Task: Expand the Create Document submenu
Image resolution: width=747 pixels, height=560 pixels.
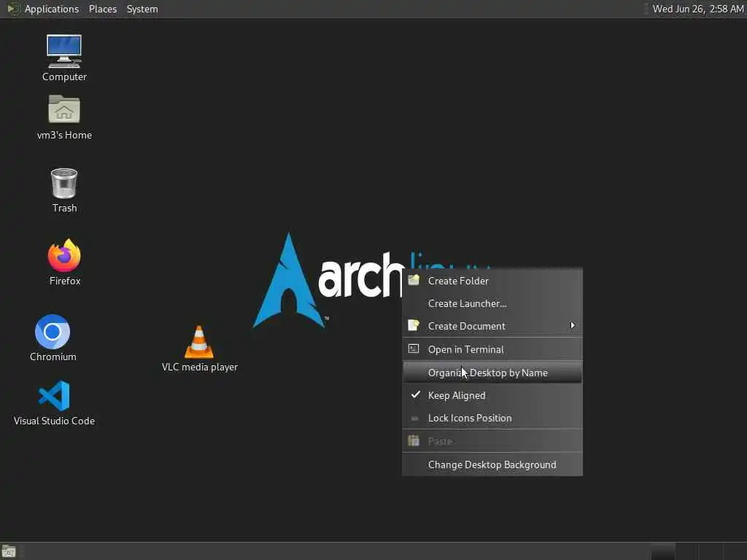Action: [492, 326]
